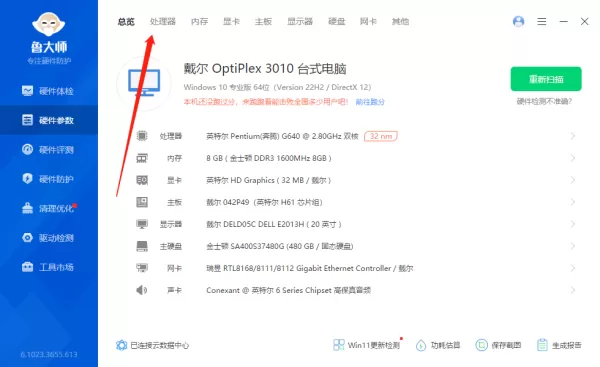Image resolution: width=600 pixels, height=367 pixels.
Task: Open the user account profile icon
Action: pyautogui.click(x=518, y=21)
